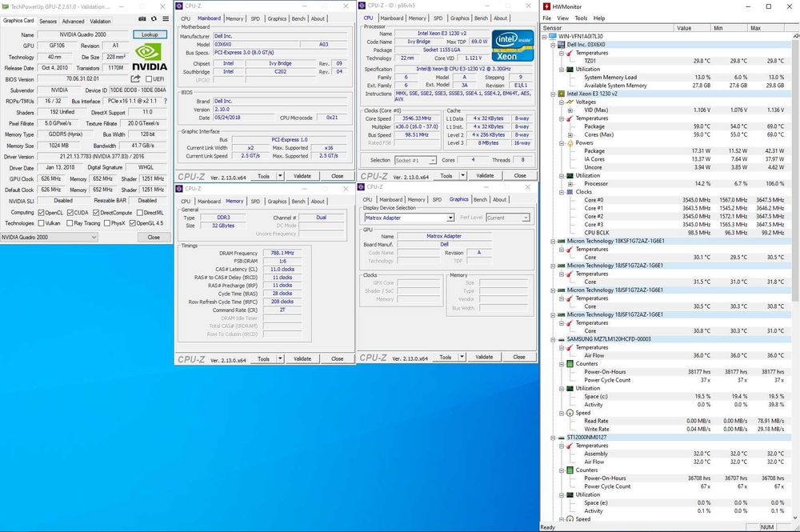
Task: Click the BIOS export share icon
Action: [135, 79]
